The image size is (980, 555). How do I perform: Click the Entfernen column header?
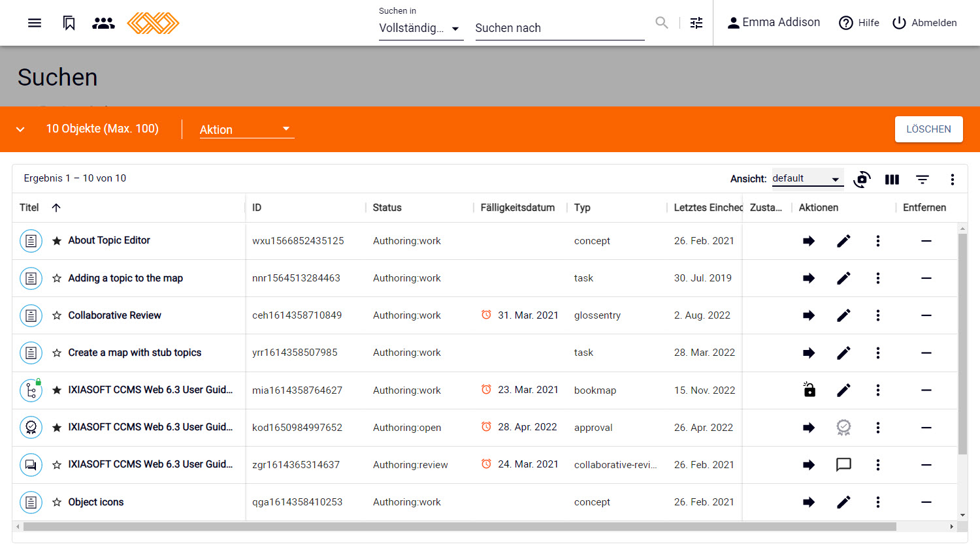[924, 208]
